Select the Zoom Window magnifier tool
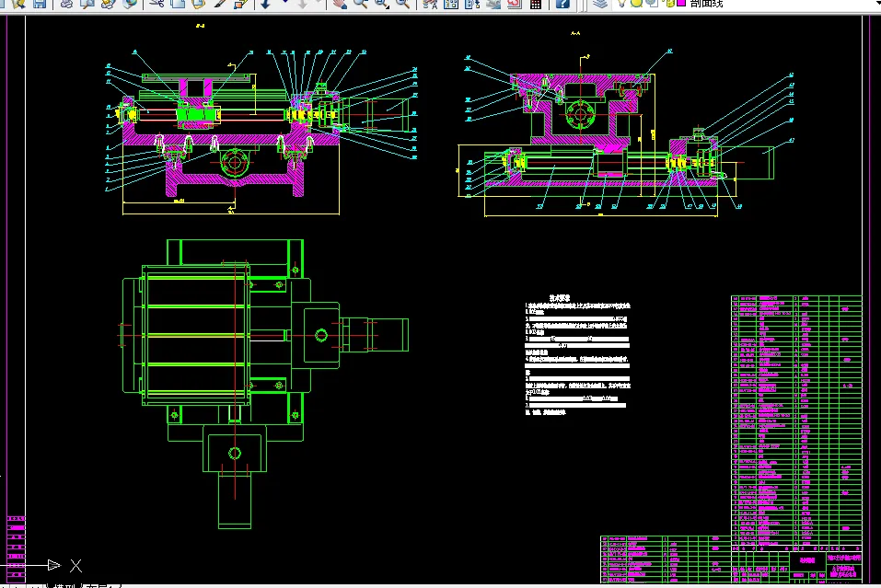This screenshot has width=881, height=588. [381, 4]
